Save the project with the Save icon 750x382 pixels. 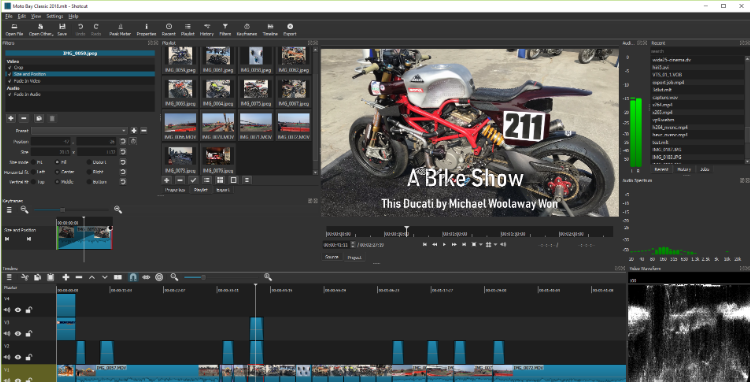click(62, 30)
